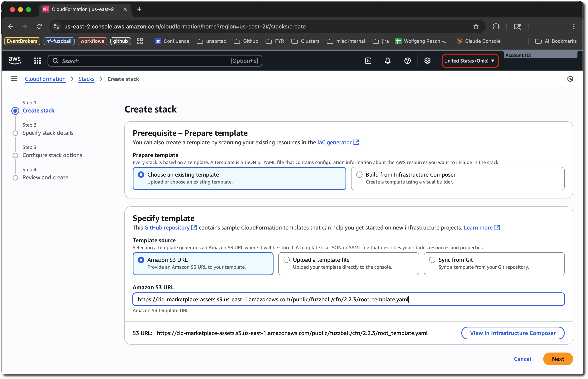
Task: Open the All Bookmarks folder
Action: [x=556, y=41]
